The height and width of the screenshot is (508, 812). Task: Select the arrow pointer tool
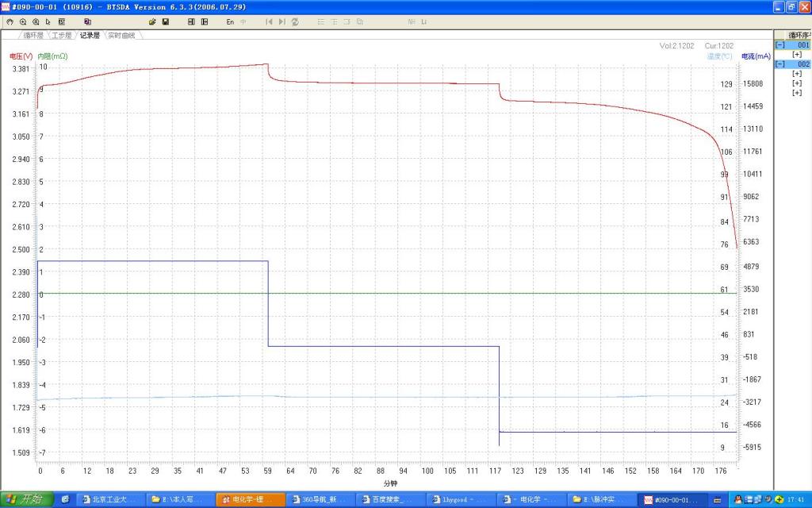pos(48,21)
